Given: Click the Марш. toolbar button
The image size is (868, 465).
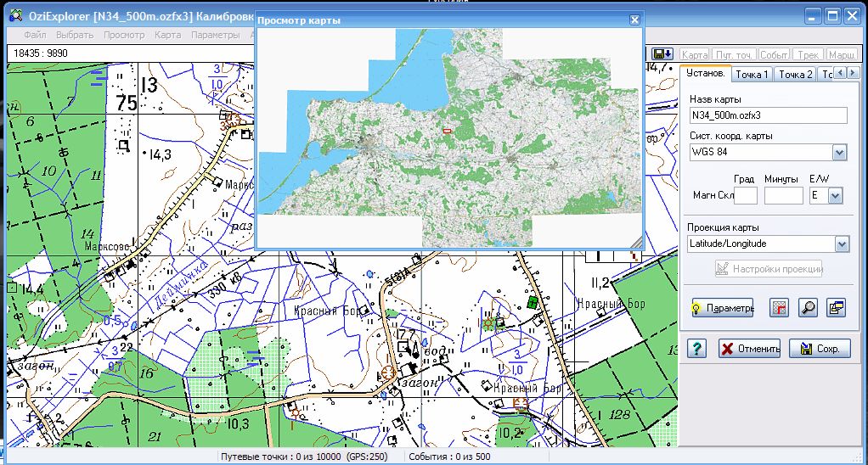Looking at the screenshot, I should click(842, 55).
